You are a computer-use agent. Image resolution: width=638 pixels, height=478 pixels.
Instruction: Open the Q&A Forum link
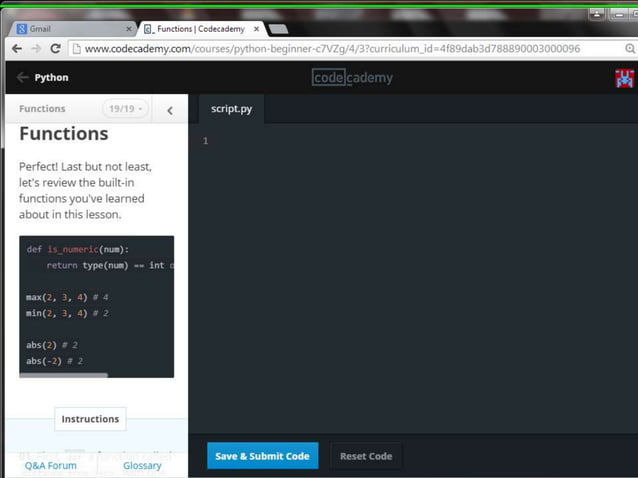tap(50, 466)
